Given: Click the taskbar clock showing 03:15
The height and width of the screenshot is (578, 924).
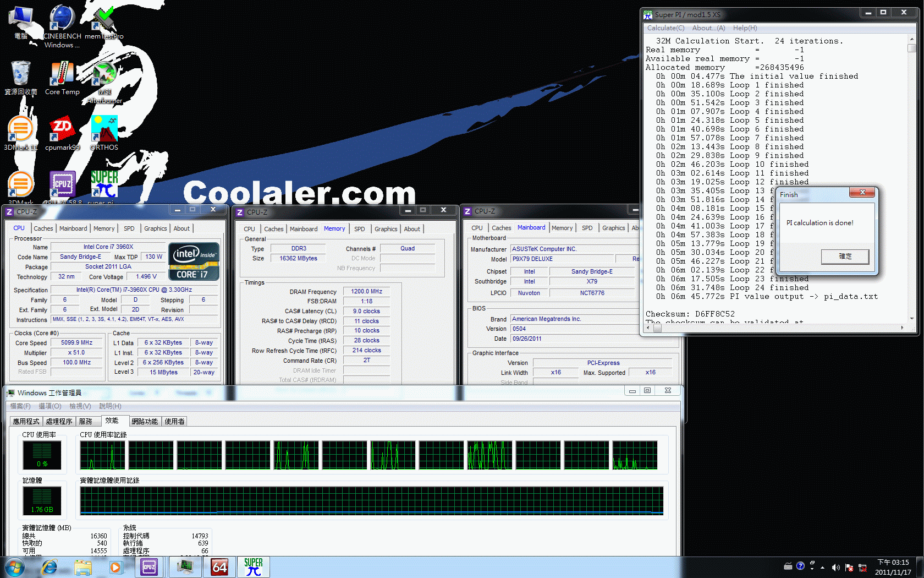Looking at the screenshot, I should [893, 567].
